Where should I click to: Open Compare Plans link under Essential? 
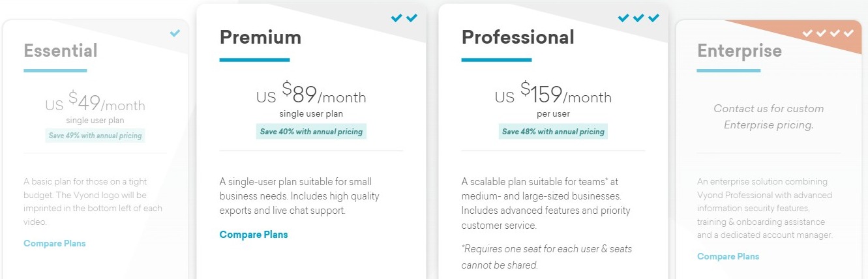(55, 243)
